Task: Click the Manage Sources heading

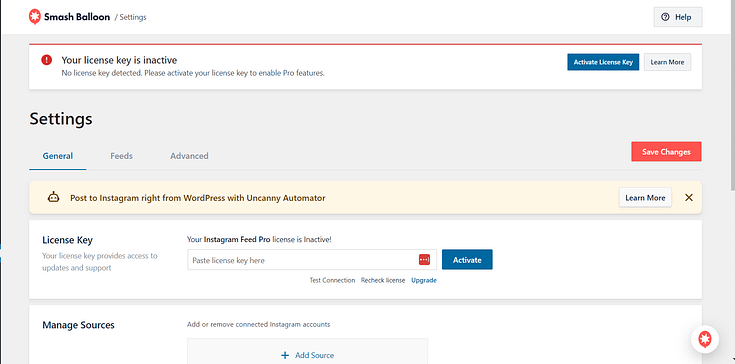Action: pyautogui.click(x=78, y=325)
